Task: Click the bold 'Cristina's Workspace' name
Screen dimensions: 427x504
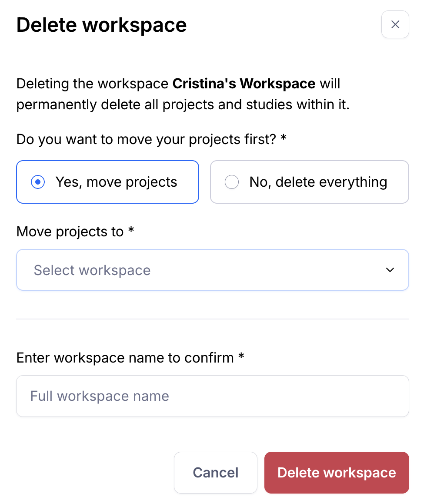Action: tap(244, 84)
